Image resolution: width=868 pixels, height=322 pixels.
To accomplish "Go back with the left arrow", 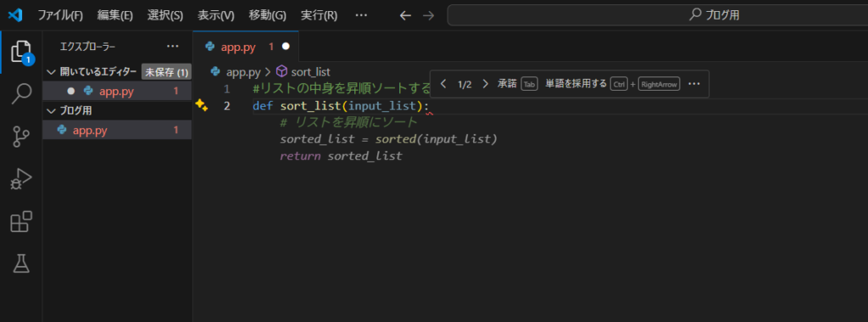I will tap(405, 15).
